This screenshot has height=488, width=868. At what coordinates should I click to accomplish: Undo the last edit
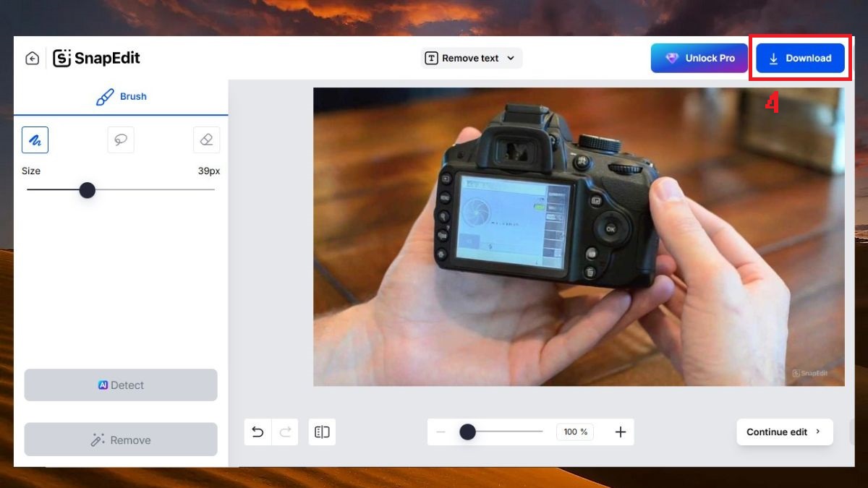click(x=258, y=432)
